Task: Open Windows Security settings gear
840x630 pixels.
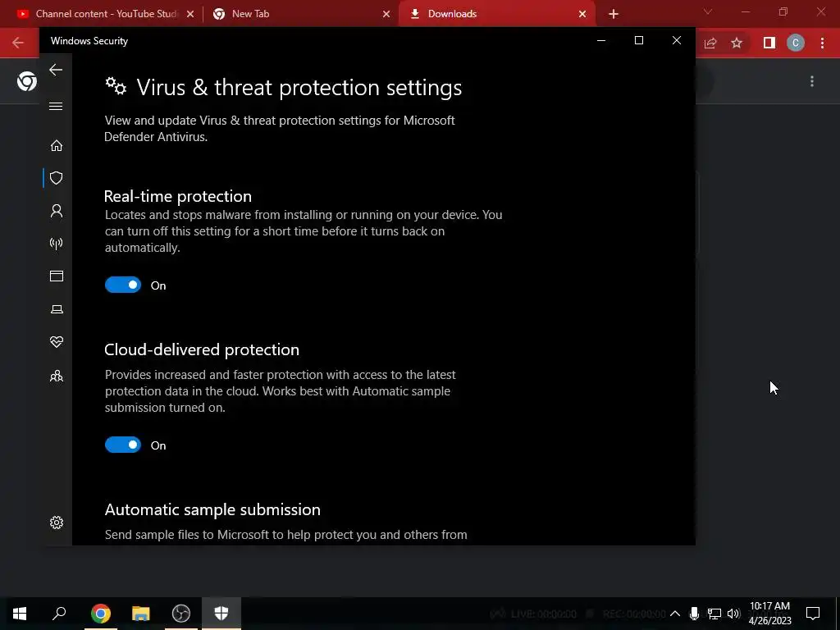Action: pyautogui.click(x=57, y=523)
